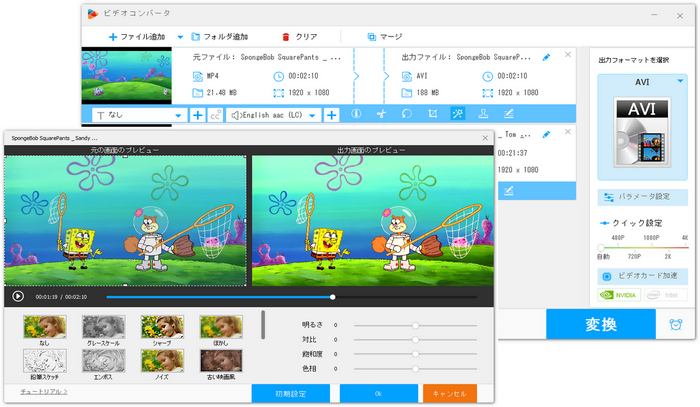Click the alarm clock schedule icon
Screen dimensions: 700x407
675,326
